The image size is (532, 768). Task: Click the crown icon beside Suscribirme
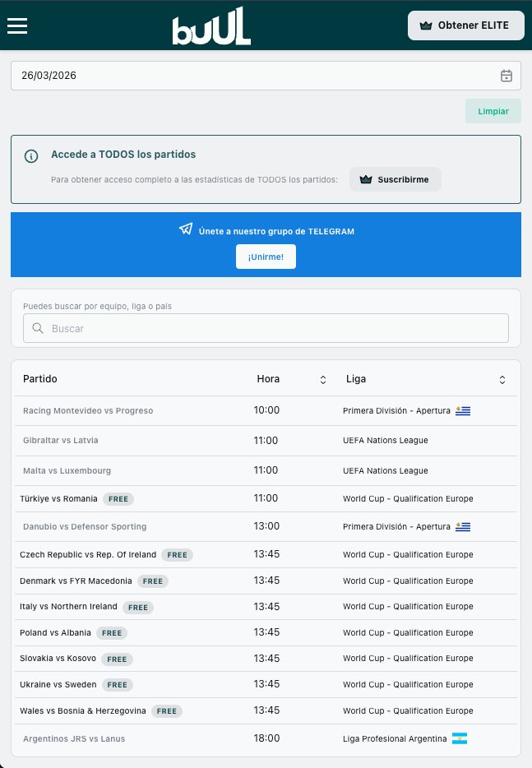pos(366,179)
